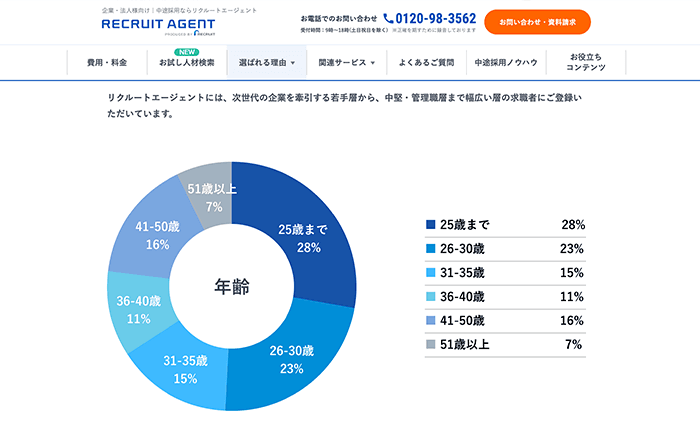The height and width of the screenshot is (438, 700).
Task: Click the 0120-98-3562 phone number
Action: click(436, 18)
